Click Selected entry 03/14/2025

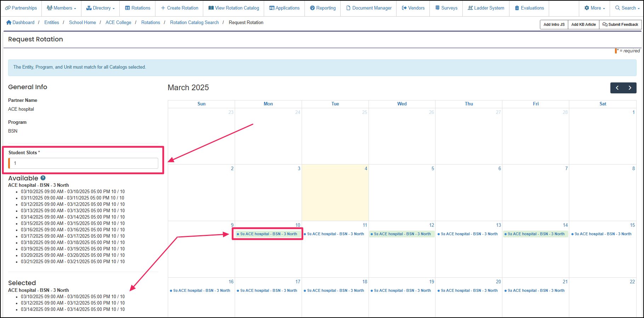pos(73,310)
